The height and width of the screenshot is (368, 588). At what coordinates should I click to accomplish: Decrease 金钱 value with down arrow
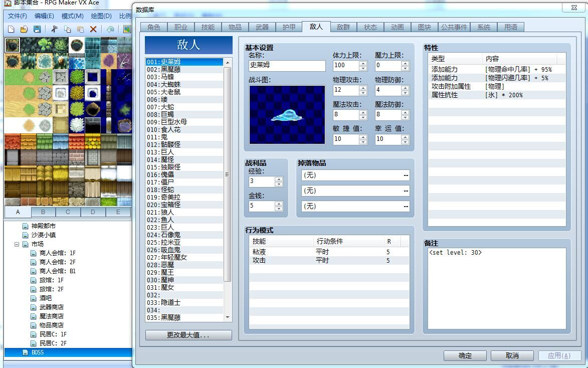click(279, 209)
